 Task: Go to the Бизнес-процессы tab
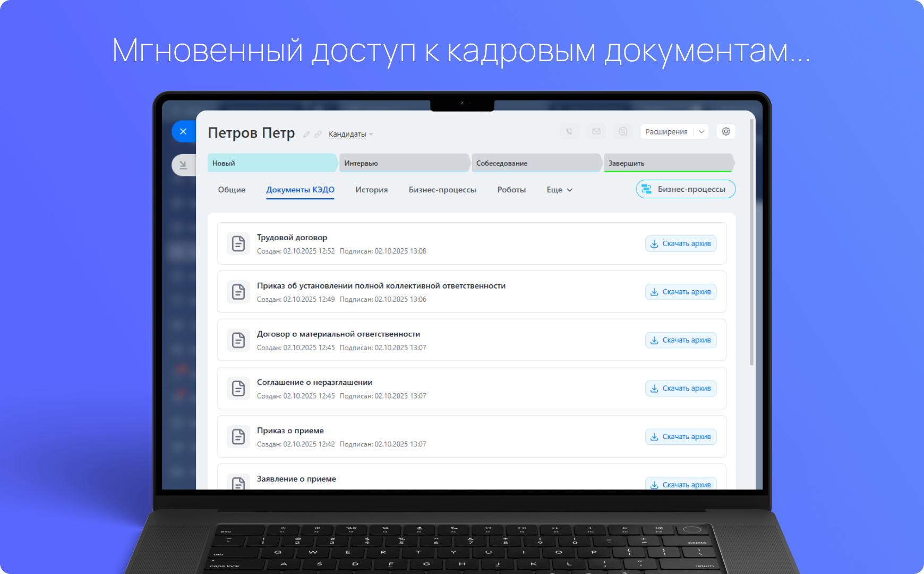(x=442, y=190)
